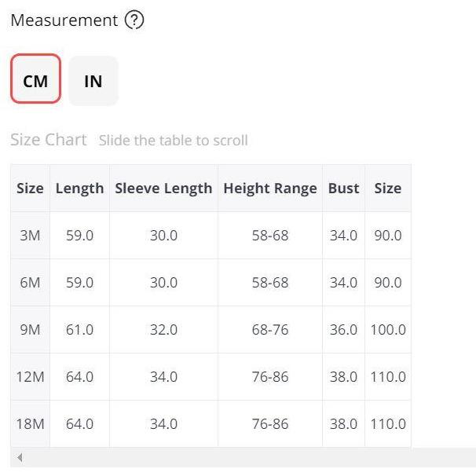476x476 pixels.
Task: Select the 18M size row label
Action: click(30, 424)
